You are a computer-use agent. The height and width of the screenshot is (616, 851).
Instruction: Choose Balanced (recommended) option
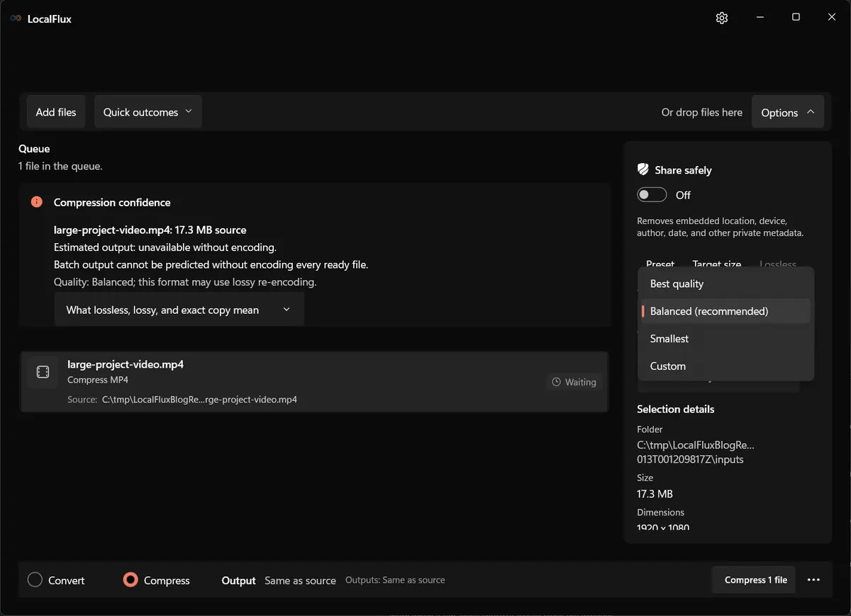pyautogui.click(x=725, y=311)
